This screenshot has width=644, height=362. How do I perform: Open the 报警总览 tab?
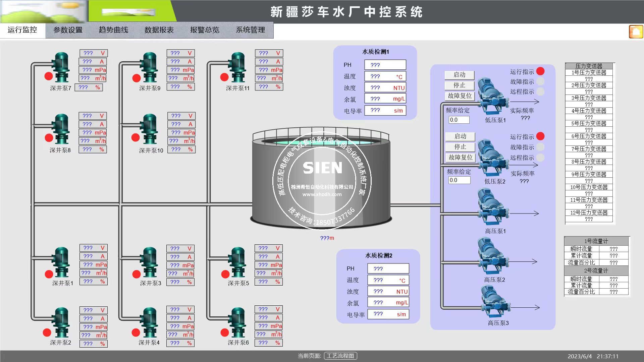point(205,30)
